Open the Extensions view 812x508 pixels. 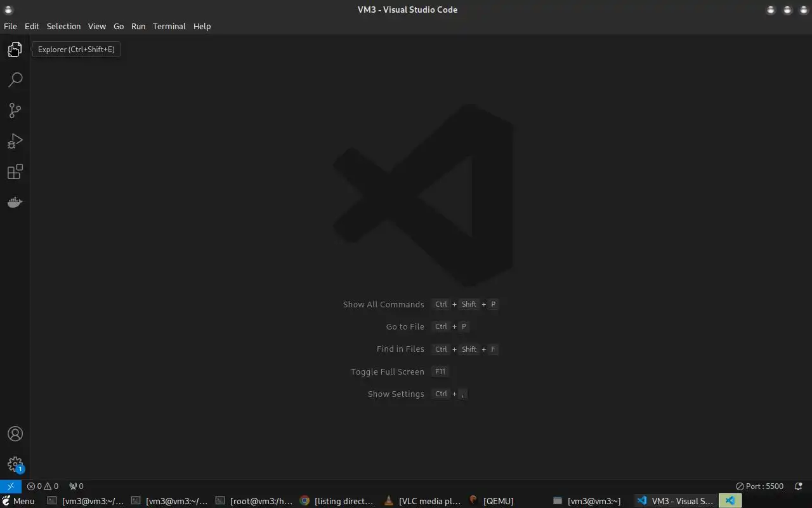(x=15, y=171)
